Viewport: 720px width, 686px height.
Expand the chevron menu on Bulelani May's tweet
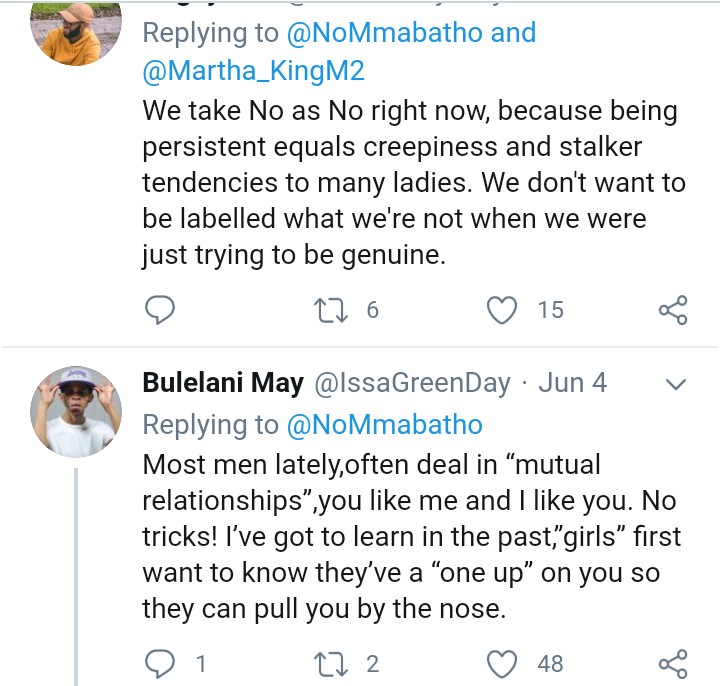coord(676,384)
